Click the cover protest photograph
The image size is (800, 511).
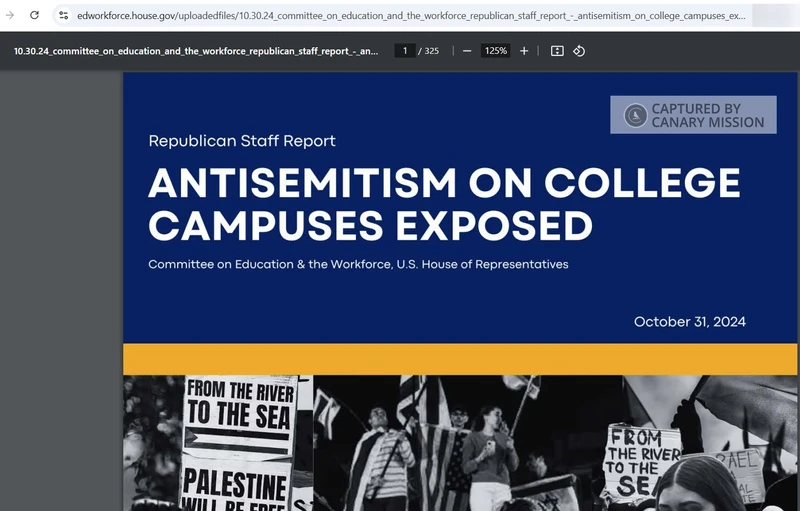click(x=460, y=443)
